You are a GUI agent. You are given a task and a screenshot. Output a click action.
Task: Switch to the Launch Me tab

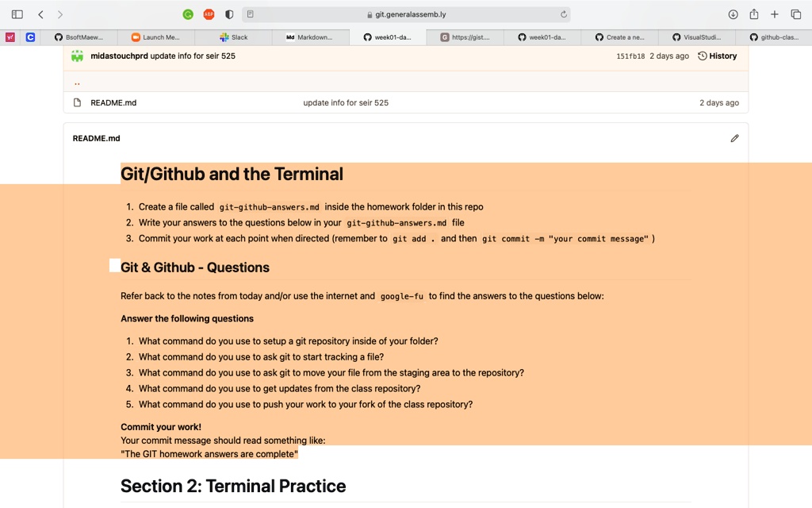coord(156,37)
